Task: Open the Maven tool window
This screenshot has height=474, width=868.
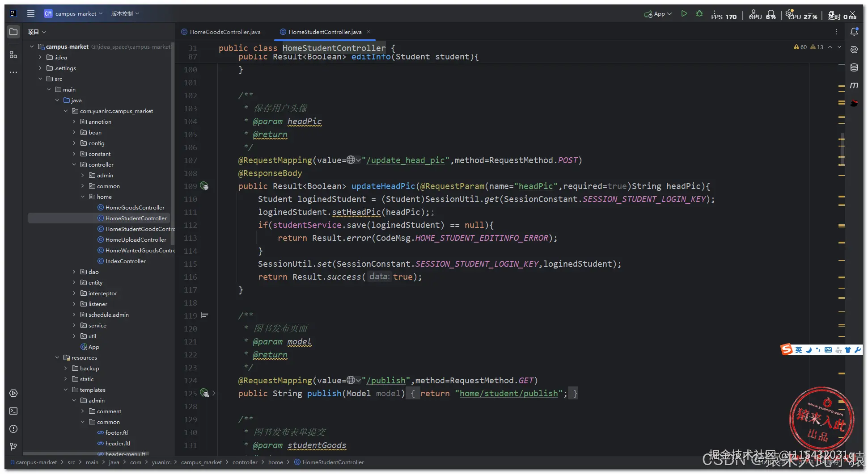Action: (x=854, y=85)
